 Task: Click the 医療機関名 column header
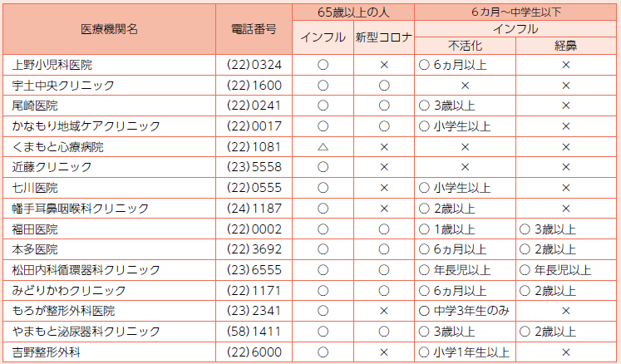click(x=109, y=29)
